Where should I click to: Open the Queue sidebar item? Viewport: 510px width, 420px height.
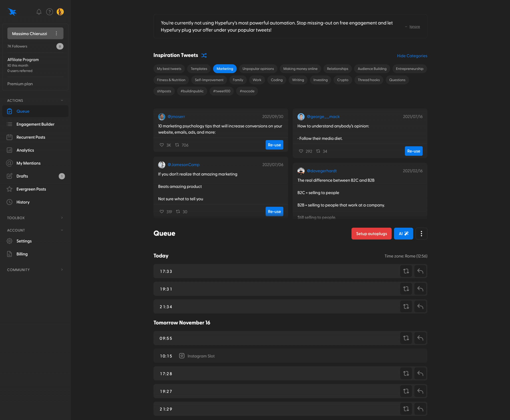coord(35,111)
